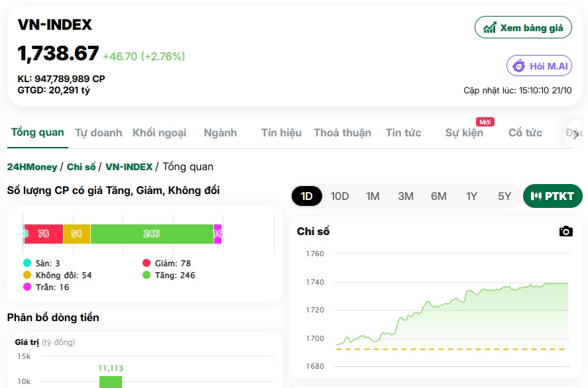Click the green Tăng 246 bar segment

[x=152, y=234]
